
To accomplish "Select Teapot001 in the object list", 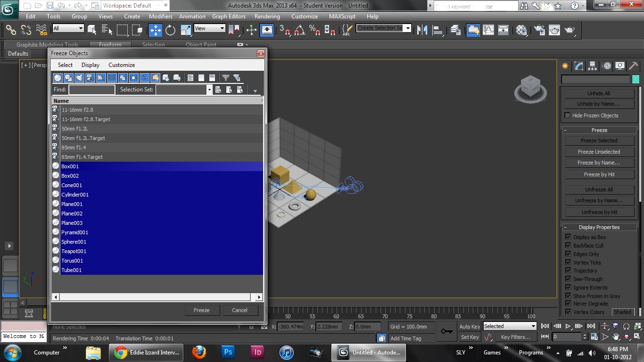I will pos(157,251).
